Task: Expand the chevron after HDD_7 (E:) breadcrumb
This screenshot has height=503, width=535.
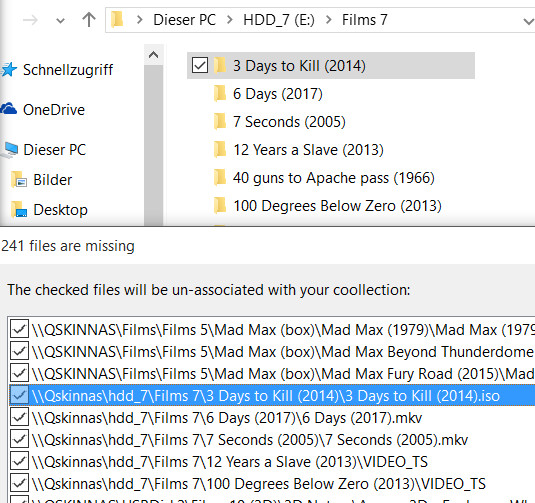Action: point(329,20)
